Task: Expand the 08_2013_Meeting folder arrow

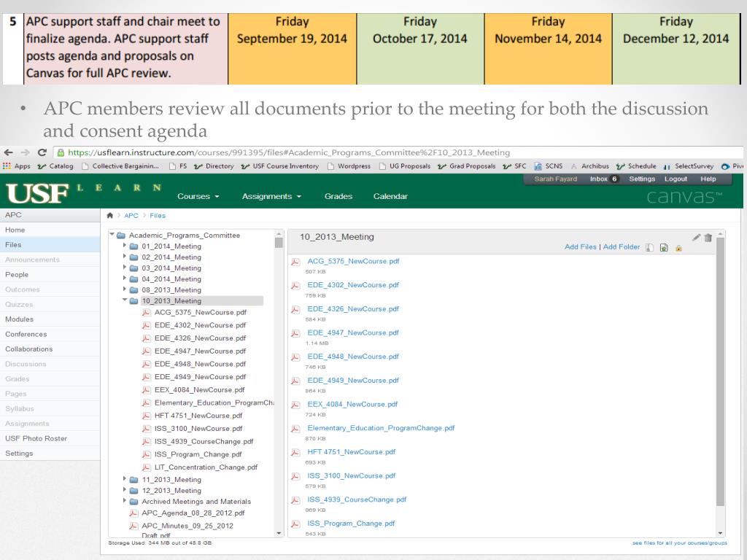Action: (x=125, y=289)
